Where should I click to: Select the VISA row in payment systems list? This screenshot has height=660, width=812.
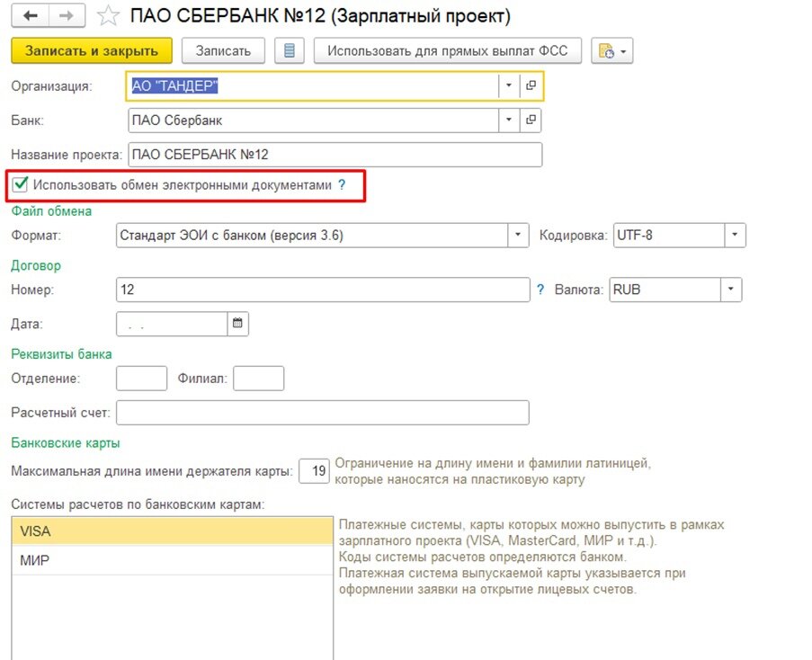tap(173, 531)
